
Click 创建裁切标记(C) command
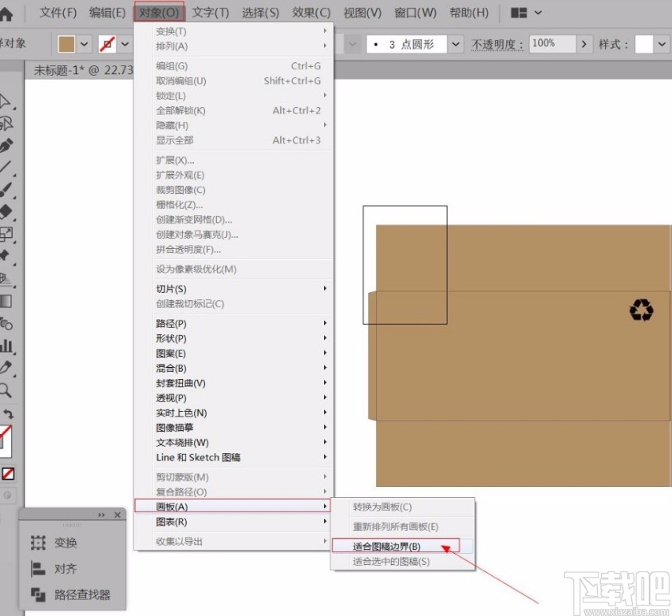pyautogui.click(x=195, y=303)
